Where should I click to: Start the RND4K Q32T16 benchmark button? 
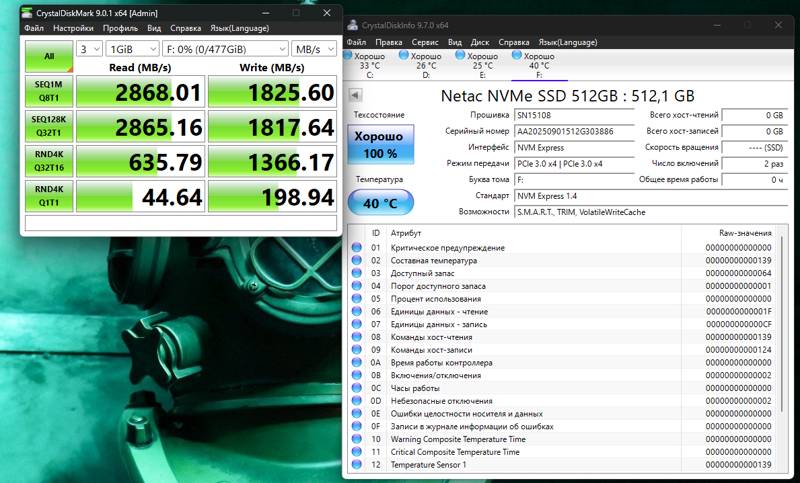coord(46,160)
